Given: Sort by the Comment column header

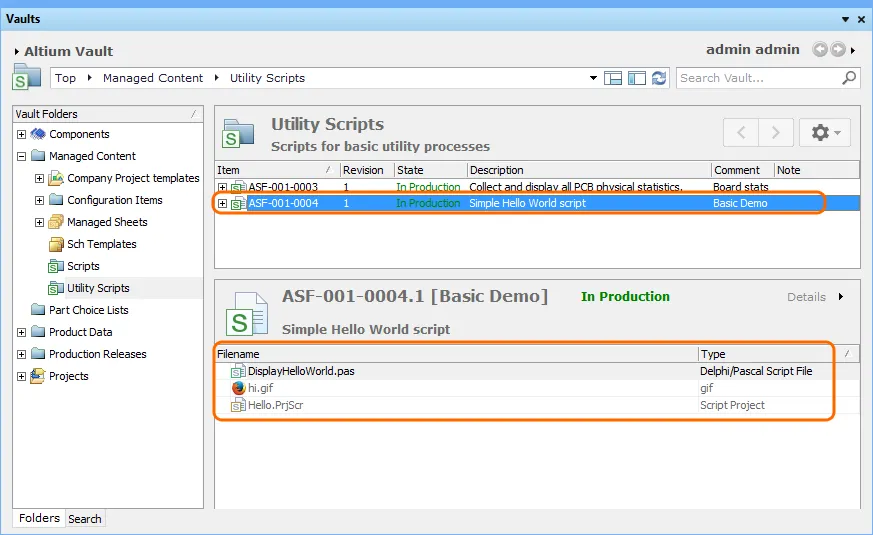Looking at the screenshot, I should tap(743, 170).
